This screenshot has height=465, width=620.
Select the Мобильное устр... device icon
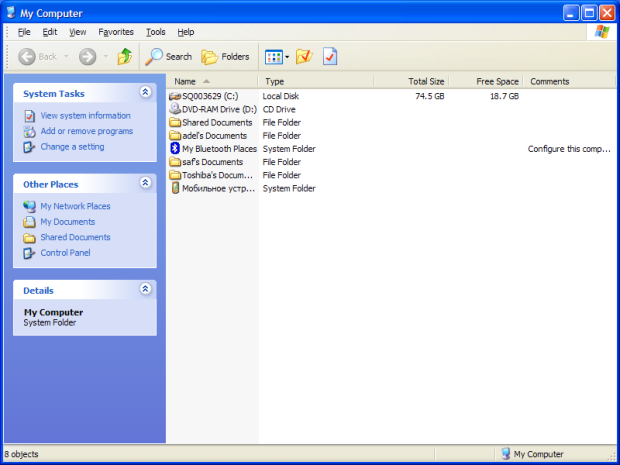[x=175, y=188]
